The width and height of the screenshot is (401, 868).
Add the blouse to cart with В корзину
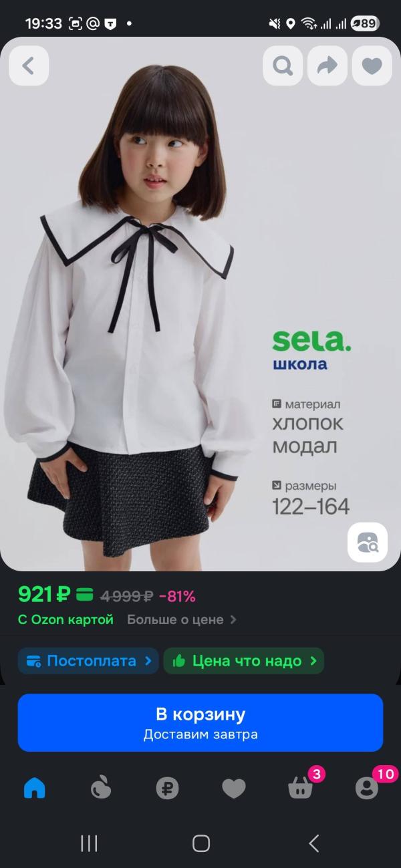[x=200, y=722]
